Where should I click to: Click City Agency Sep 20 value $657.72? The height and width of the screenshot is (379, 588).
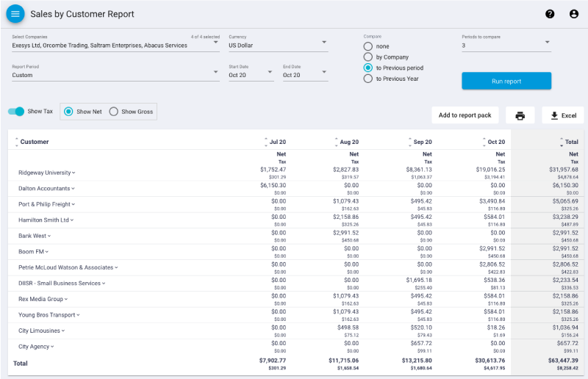click(x=421, y=343)
